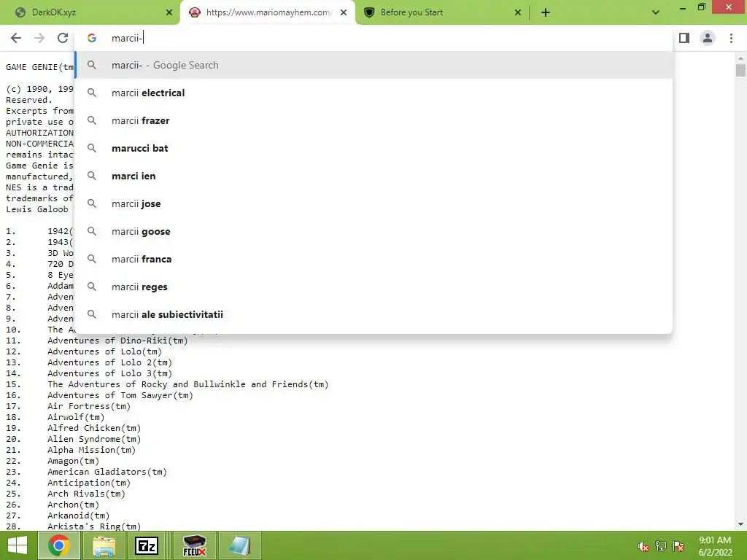747x560 pixels.
Task: Click 'Arkanoid(tm)' entry
Action: pos(78,516)
